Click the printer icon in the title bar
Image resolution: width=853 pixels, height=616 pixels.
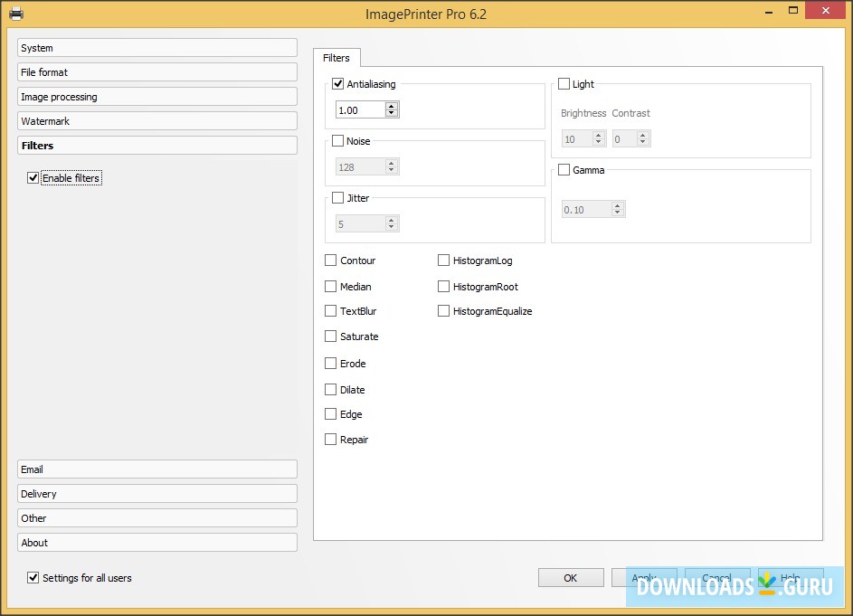(x=16, y=13)
